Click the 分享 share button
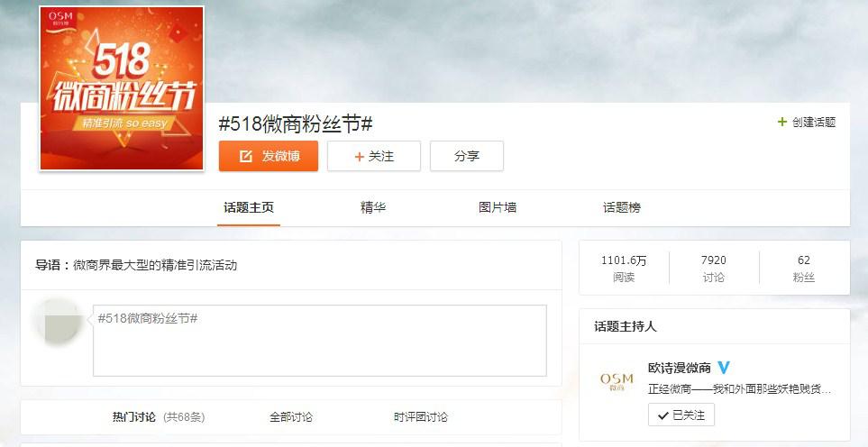 click(467, 156)
